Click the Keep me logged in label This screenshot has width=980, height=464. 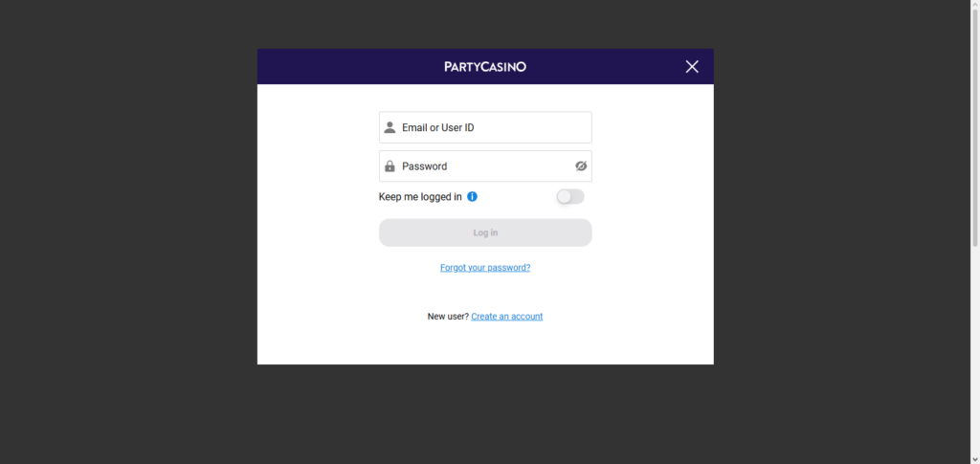tap(420, 197)
